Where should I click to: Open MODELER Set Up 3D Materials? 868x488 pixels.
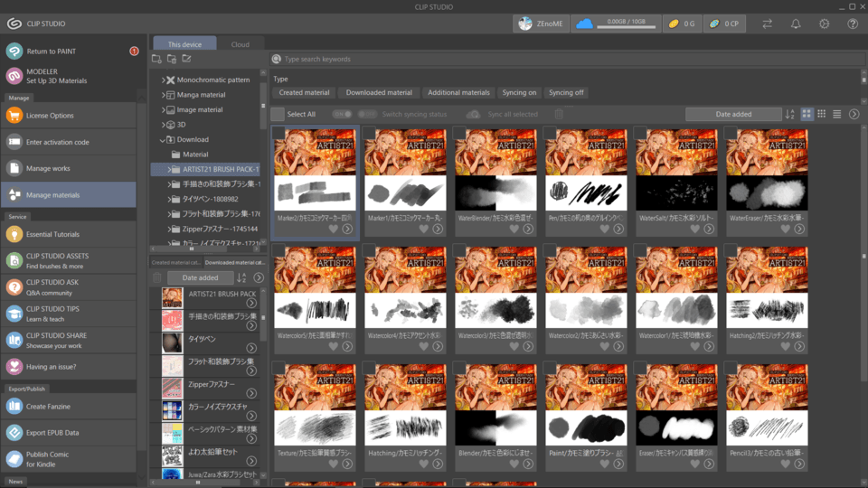pos(69,76)
